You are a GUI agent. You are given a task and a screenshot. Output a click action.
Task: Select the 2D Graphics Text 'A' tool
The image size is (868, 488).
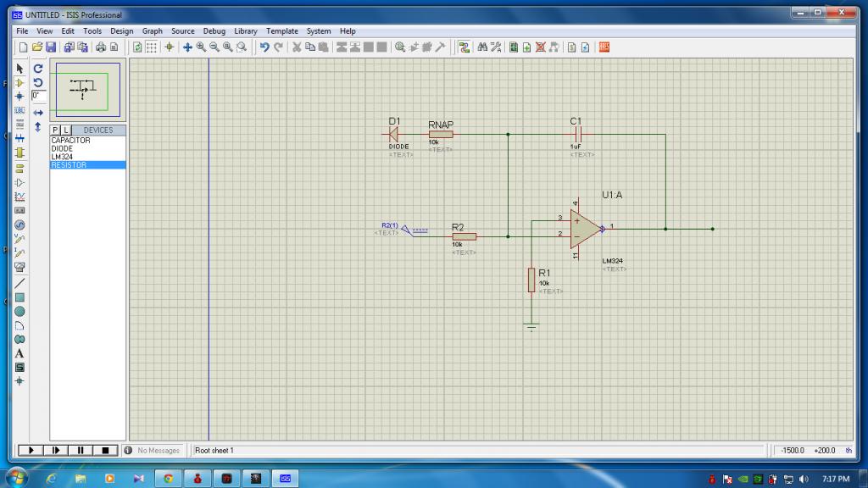pos(19,353)
